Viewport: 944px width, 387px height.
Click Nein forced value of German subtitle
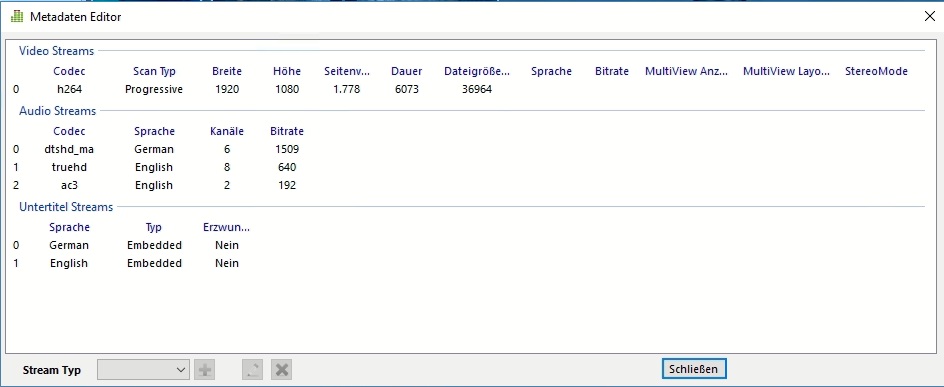[227, 245]
